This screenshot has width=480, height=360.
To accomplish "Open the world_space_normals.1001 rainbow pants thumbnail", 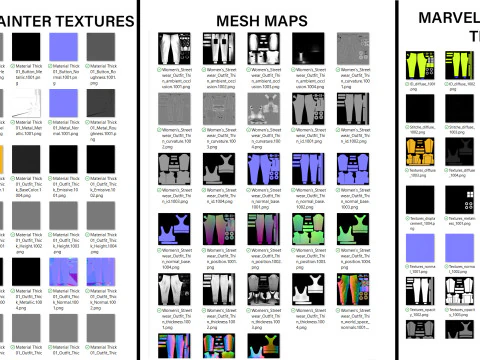I will click(x=353, y=289).
